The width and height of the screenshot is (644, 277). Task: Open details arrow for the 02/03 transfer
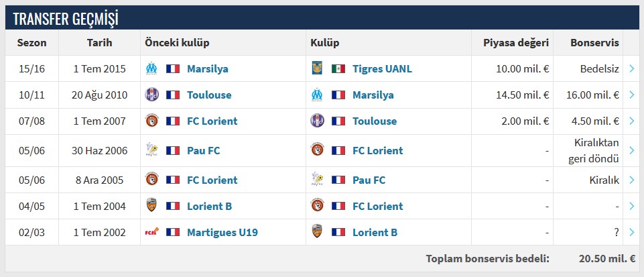point(632,233)
